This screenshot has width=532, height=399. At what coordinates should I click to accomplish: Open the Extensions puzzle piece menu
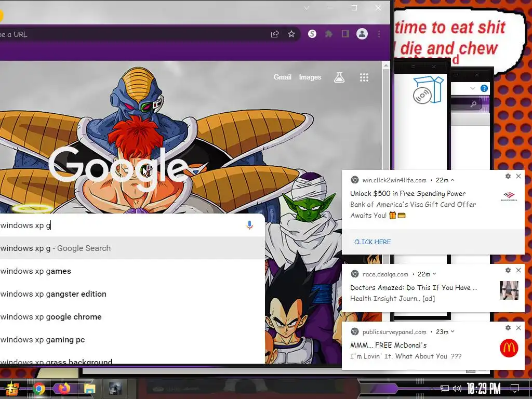[x=329, y=34]
